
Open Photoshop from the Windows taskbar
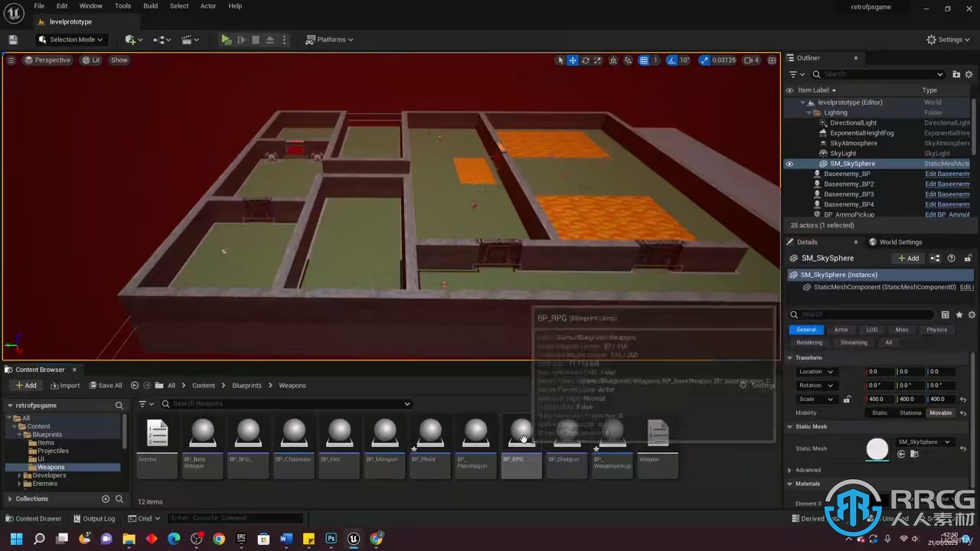pos(331,540)
